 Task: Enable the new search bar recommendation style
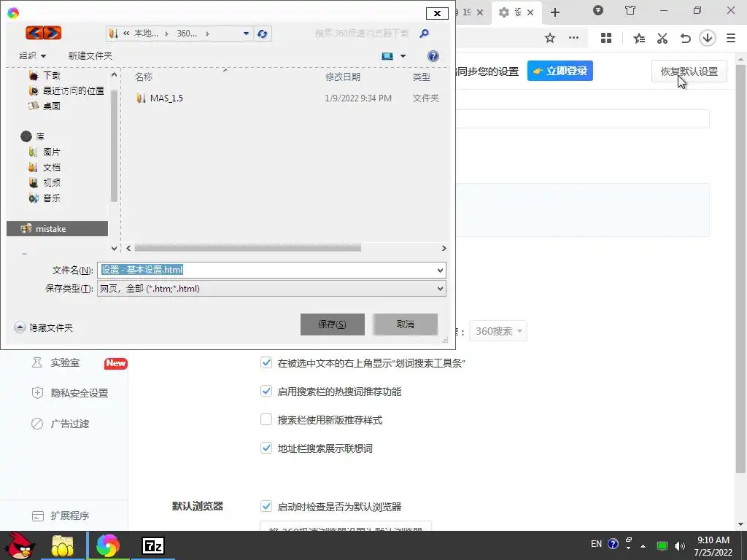[x=266, y=419]
